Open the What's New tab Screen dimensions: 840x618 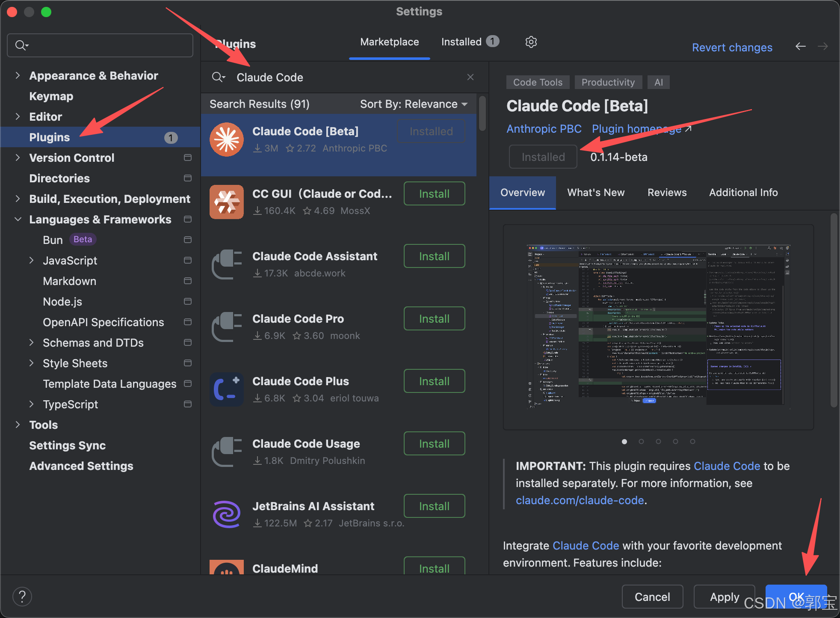click(596, 193)
